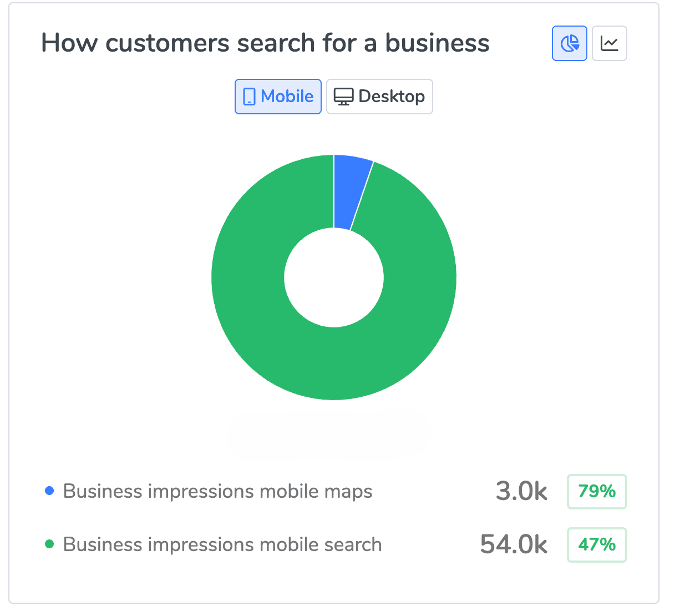Toggle the blue mobile maps legend dot

(49, 491)
